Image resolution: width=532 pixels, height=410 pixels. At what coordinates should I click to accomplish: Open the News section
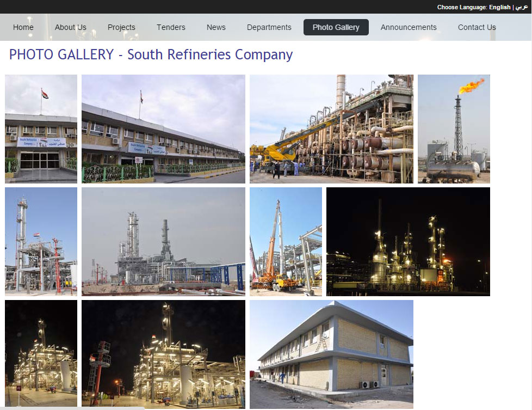tap(216, 27)
